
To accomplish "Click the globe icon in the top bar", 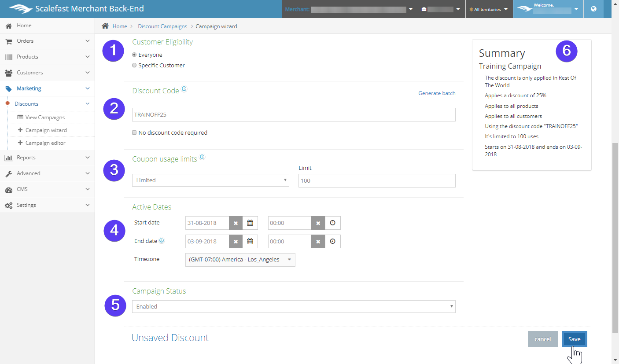I will pos(593,9).
